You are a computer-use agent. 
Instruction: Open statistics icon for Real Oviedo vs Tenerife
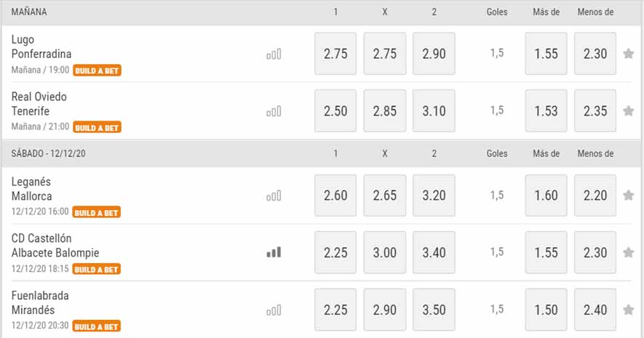pos(274,111)
